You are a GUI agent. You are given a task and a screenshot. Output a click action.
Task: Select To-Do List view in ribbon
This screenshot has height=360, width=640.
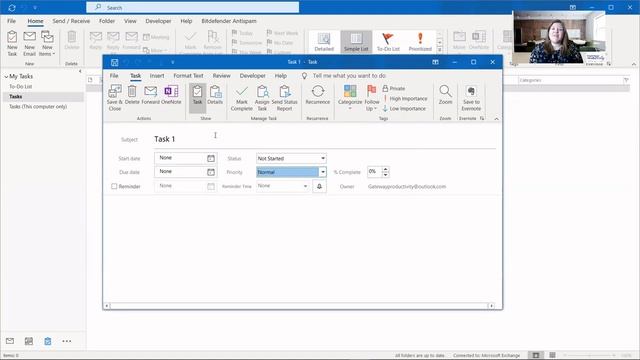coord(388,42)
